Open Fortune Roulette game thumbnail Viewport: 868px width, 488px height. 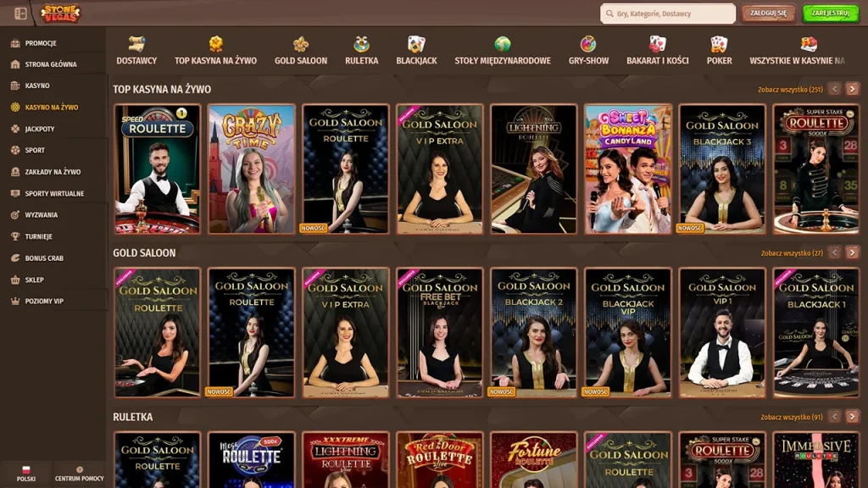click(534, 460)
